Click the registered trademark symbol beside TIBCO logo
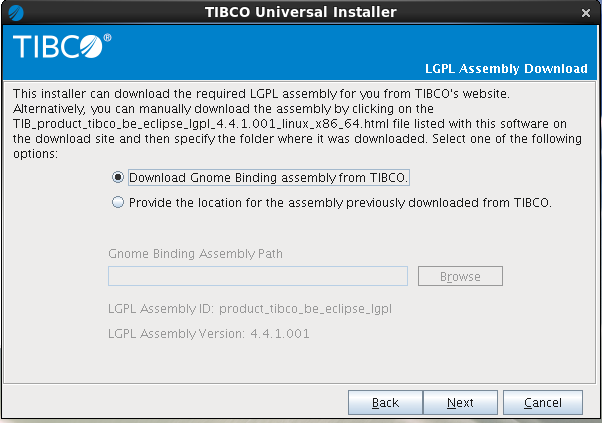The image size is (602, 423). coord(108,38)
